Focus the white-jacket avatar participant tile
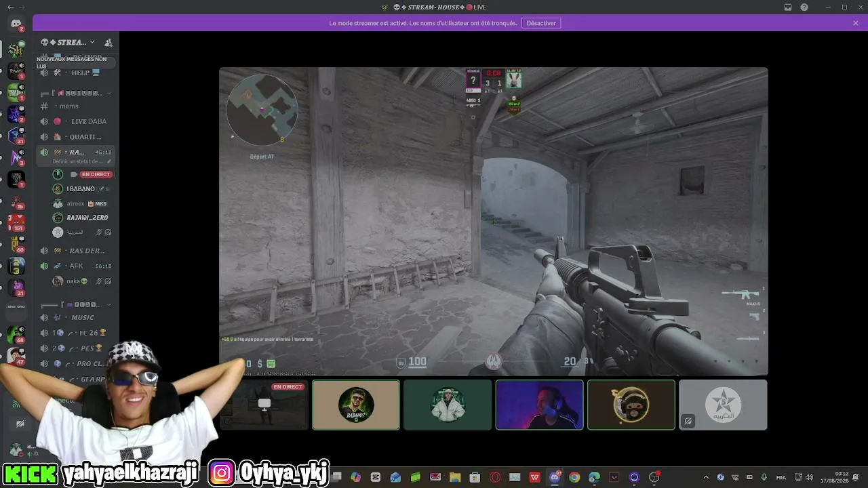 click(448, 405)
